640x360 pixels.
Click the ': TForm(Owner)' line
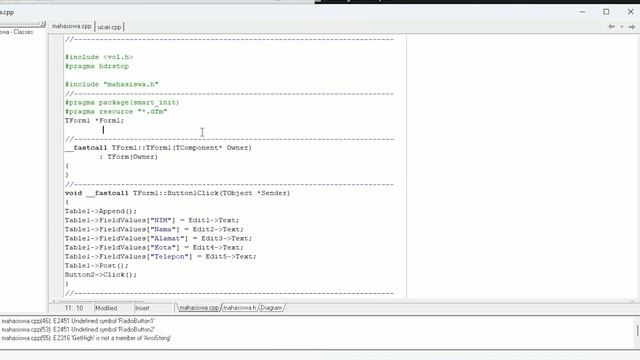[129, 157]
